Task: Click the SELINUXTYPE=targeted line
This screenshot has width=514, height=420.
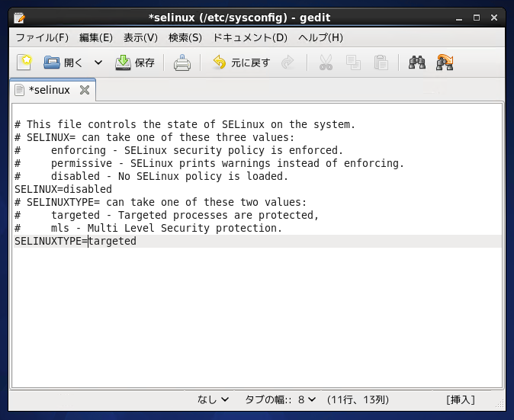Action: (x=75, y=241)
